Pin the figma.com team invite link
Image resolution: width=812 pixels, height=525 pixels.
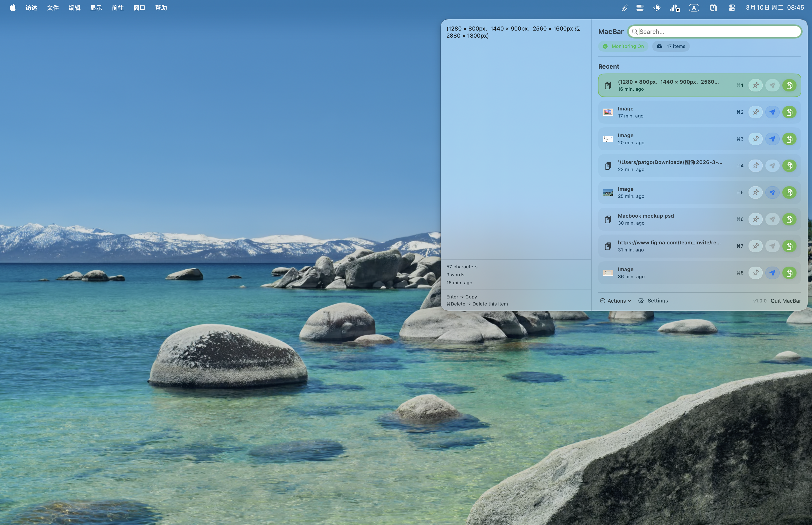pos(756,246)
